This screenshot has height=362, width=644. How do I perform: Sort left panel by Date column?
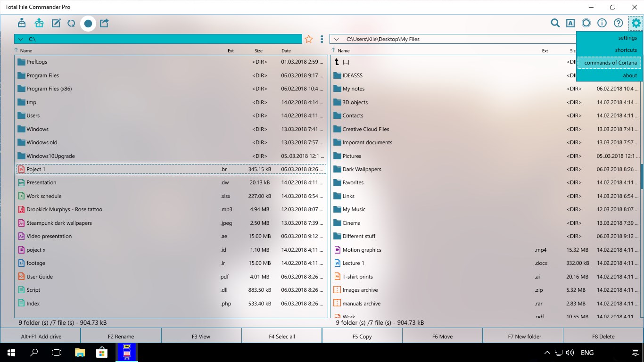(286, 50)
